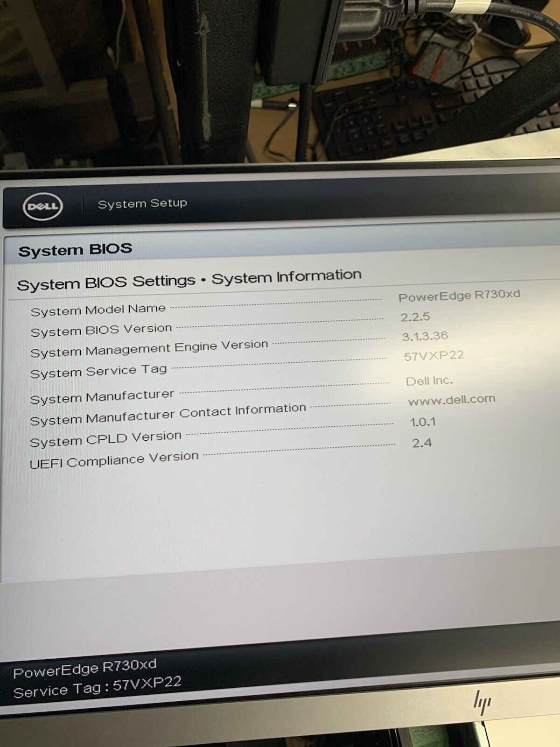Select the System CPLD Version label
Image resolution: width=560 pixels, height=747 pixels.
[105, 439]
